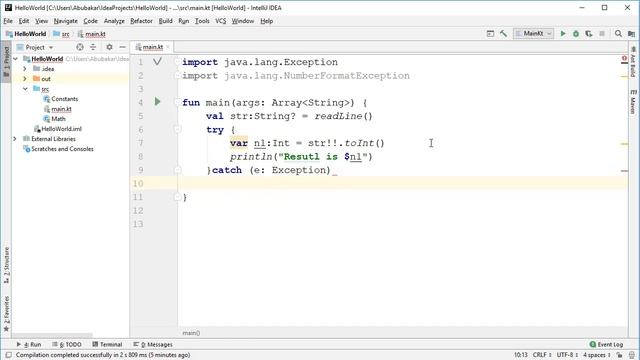Image resolution: width=640 pixels, height=360 pixels.
Task: Open Event Log from status bar
Action: tap(606, 344)
